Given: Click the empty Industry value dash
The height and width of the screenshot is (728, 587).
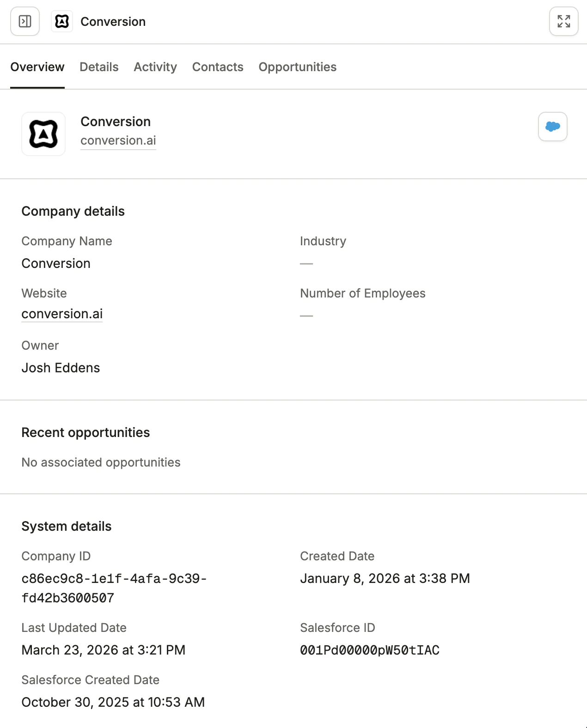Looking at the screenshot, I should tap(306, 263).
